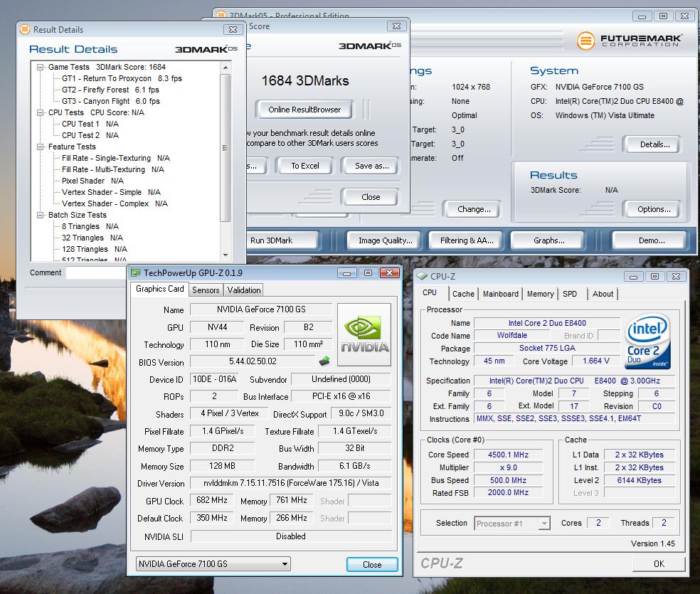Open the About tab in CPU-Z

[603, 294]
